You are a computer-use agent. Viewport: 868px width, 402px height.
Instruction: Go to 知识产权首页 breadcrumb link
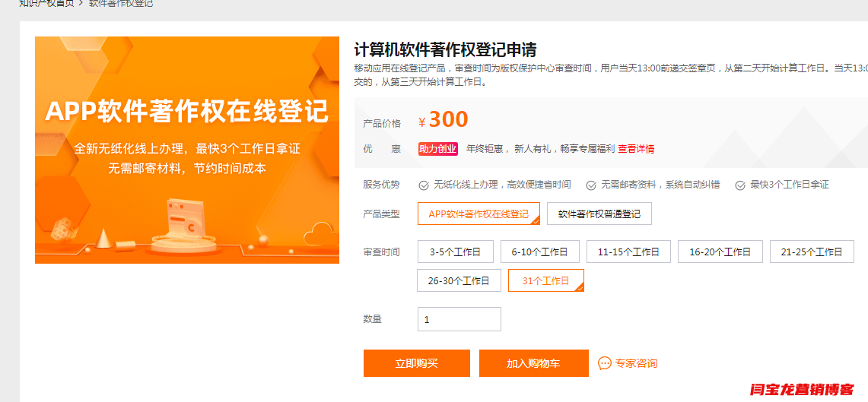click(x=46, y=3)
